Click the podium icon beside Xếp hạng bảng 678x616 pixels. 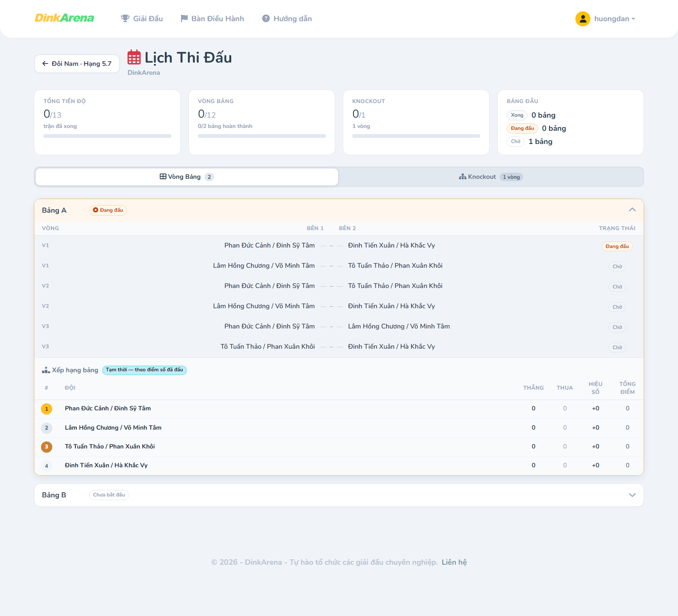click(x=46, y=370)
